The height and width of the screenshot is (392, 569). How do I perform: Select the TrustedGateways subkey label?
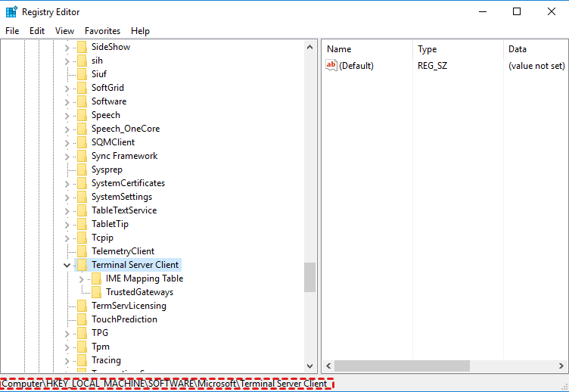click(x=140, y=292)
